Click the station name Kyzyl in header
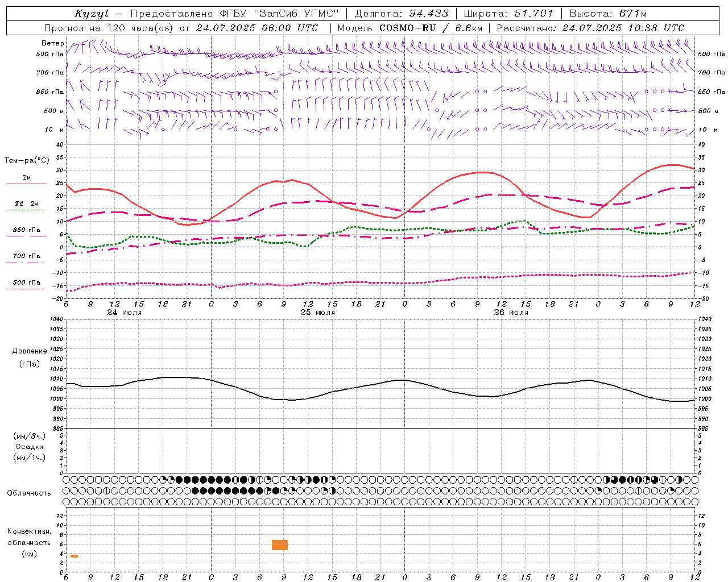This screenshot has width=728, height=582. click(x=91, y=14)
